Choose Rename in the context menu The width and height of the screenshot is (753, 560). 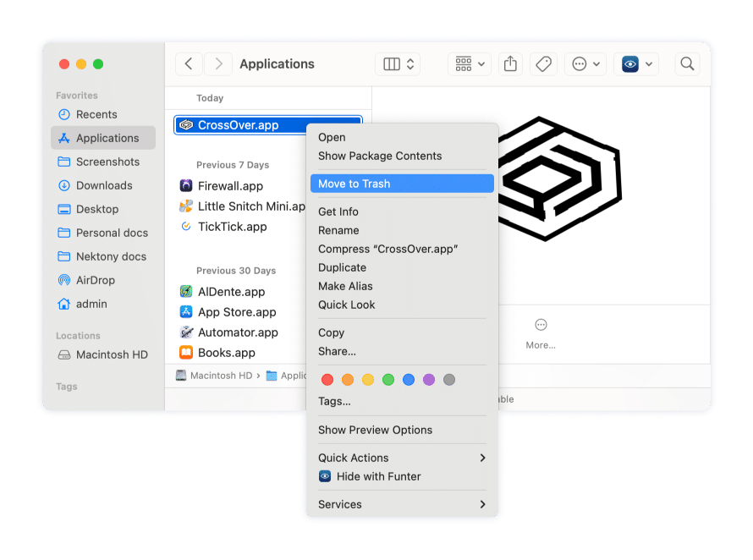(402, 231)
